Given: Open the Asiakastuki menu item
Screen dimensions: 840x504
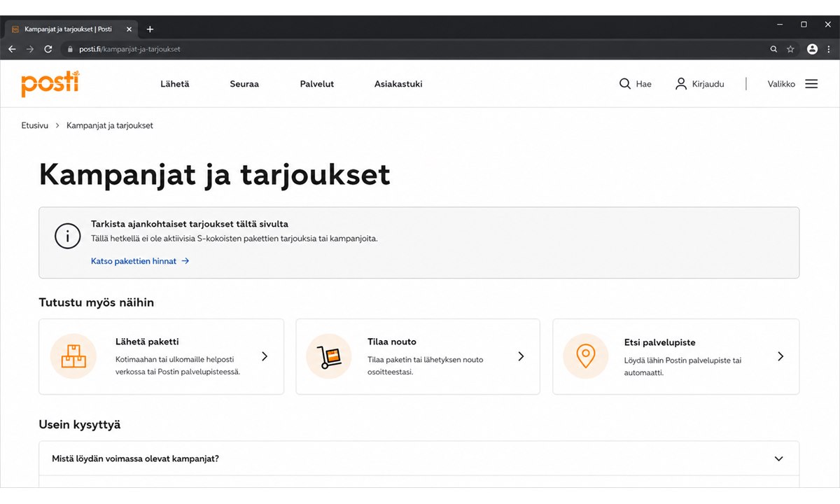Looking at the screenshot, I should (398, 84).
